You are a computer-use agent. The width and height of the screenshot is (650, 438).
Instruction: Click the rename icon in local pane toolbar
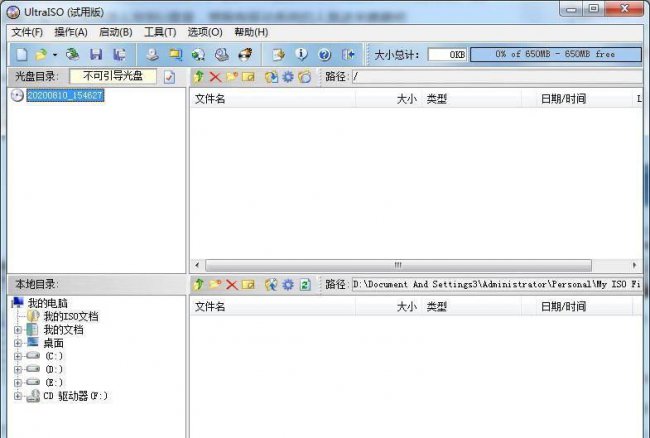click(248, 284)
